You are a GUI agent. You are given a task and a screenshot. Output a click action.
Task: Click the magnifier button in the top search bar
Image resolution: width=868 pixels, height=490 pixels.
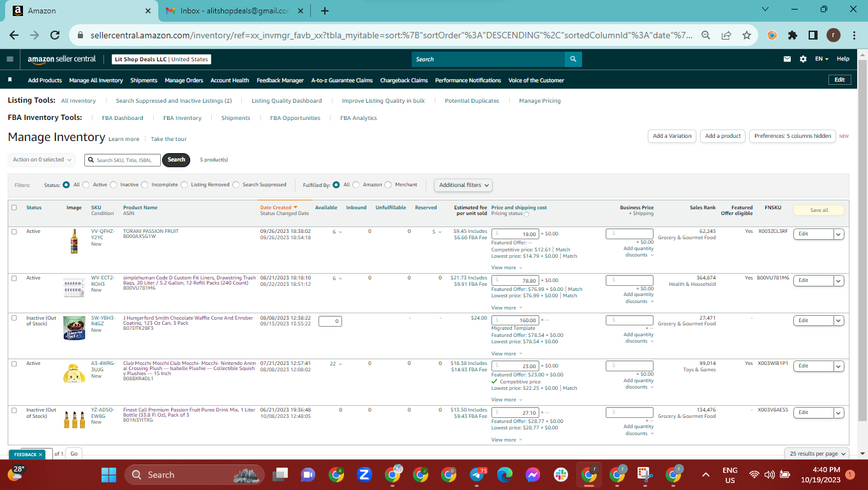(573, 59)
